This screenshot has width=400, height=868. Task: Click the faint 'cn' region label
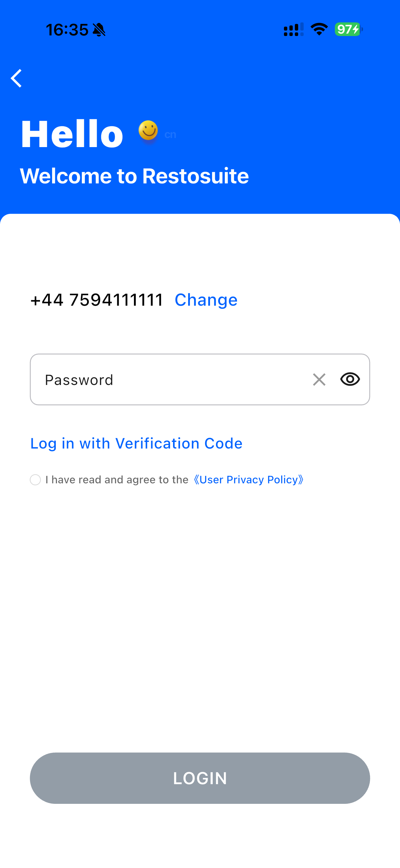point(170,134)
